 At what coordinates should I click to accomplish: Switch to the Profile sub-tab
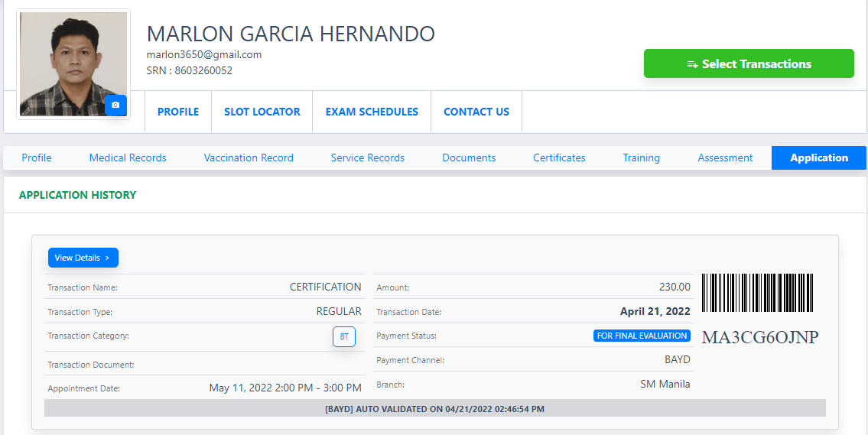37,157
